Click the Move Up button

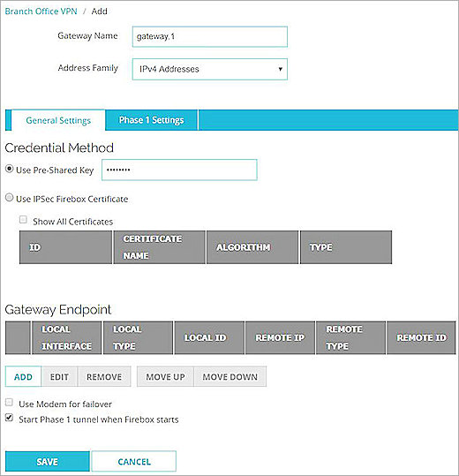(165, 377)
